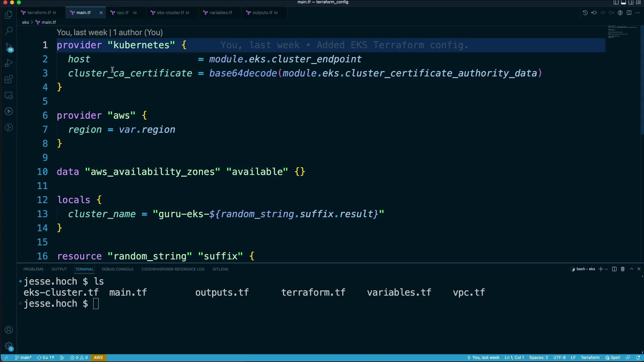
Task: Open the Accounts icon
Action: click(x=9, y=330)
